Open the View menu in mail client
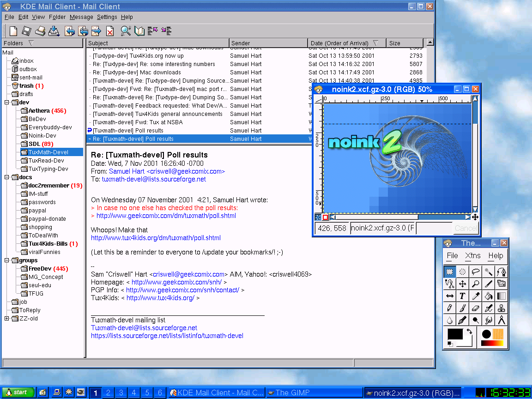This screenshot has height=399, width=532. click(38, 17)
